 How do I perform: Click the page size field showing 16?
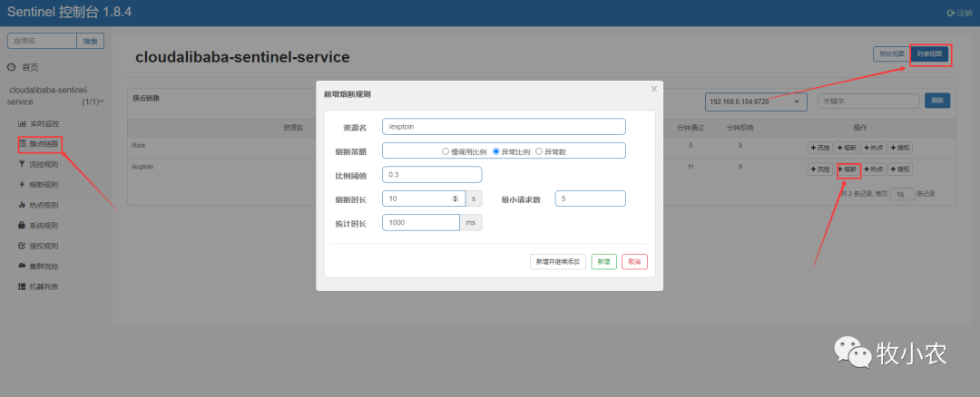[902, 194]
